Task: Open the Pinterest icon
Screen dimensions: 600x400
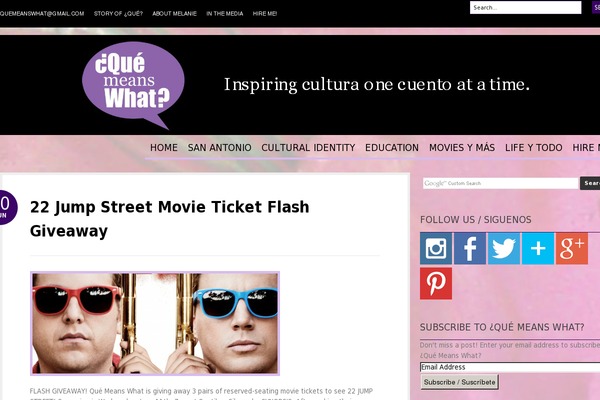Action: point(436,283)
